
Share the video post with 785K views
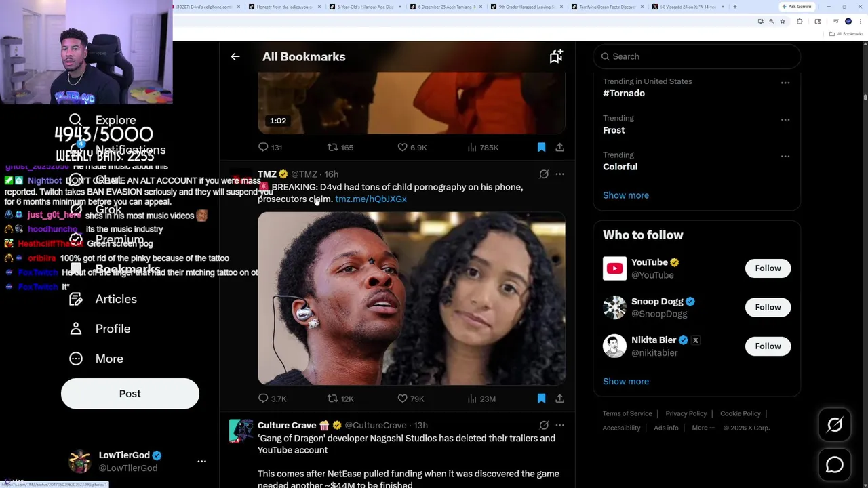click(x=559, y=147)
